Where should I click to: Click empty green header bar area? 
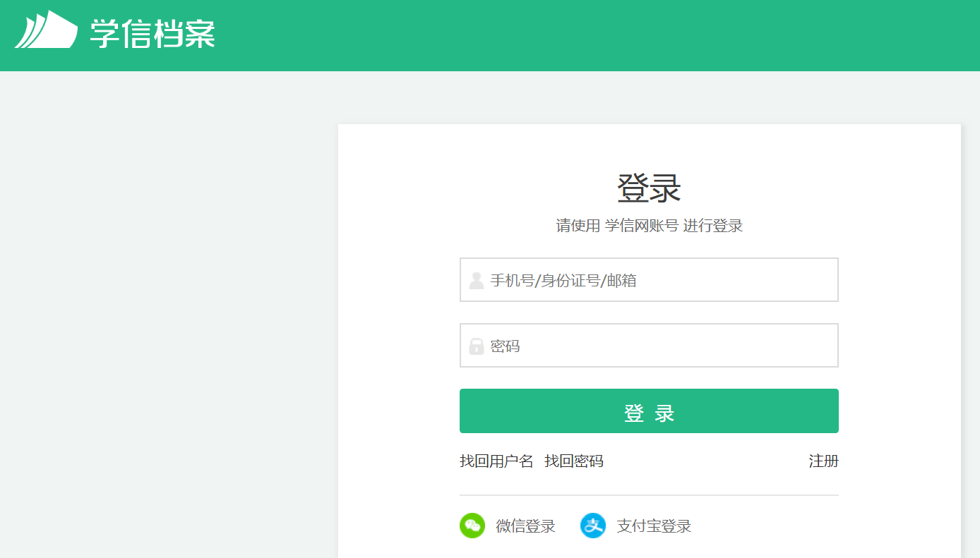click(x=600, y=35)
